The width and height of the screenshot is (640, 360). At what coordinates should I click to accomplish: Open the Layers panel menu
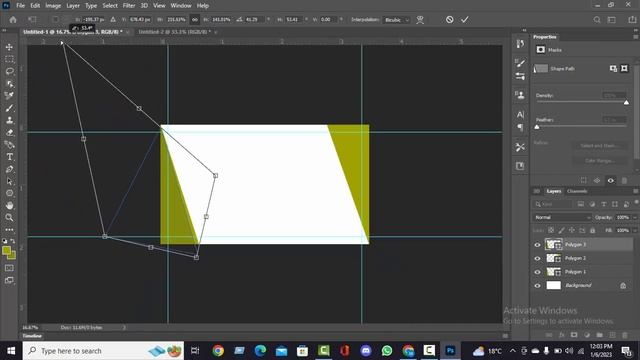point(636,191)
